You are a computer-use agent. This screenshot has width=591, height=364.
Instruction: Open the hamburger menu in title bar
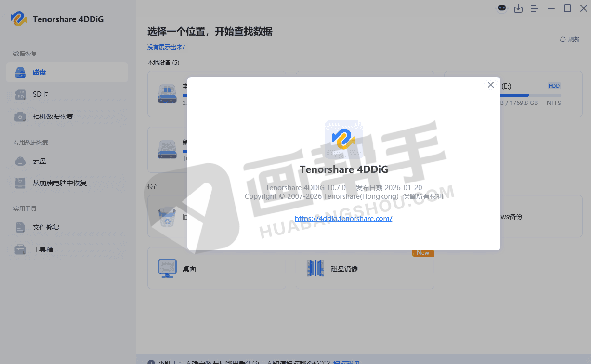(535, 8)
